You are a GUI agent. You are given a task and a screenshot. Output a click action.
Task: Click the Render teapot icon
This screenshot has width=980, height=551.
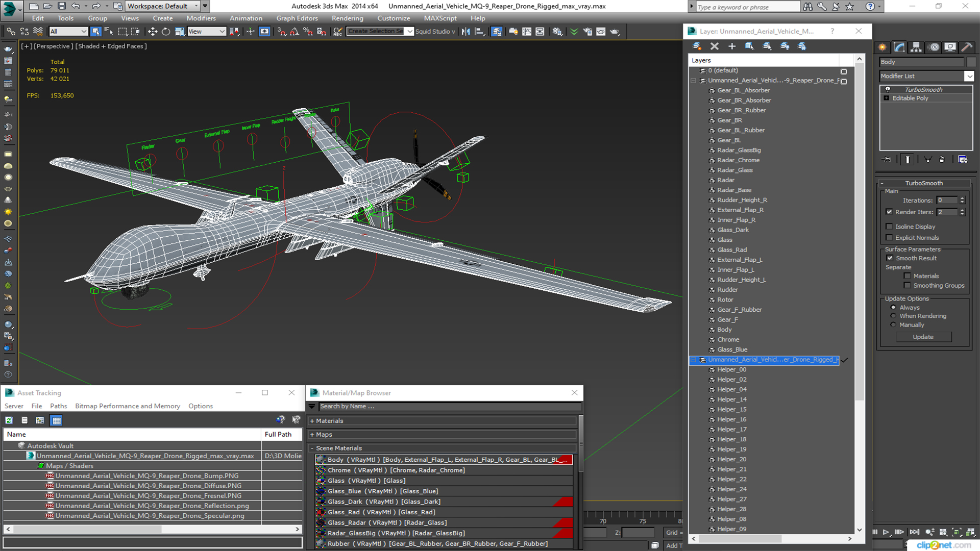click(615, 32)
